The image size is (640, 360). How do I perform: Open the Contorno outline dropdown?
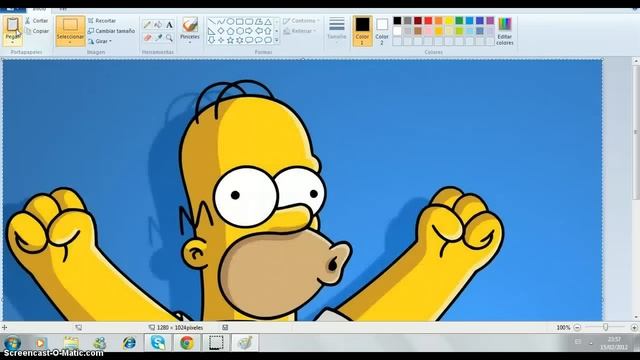pyautogui.click(x=301, y=20)
